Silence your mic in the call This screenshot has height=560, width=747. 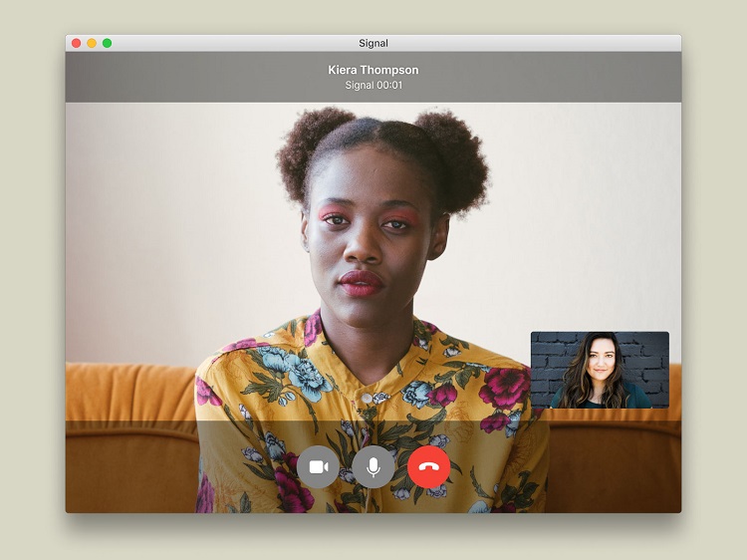373,467
